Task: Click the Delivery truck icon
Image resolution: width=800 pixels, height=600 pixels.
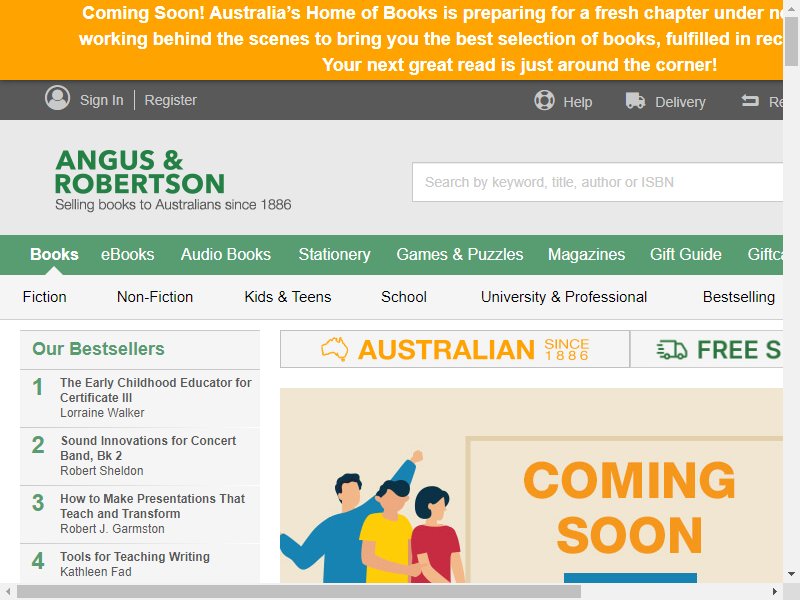Action: point(636,101)
